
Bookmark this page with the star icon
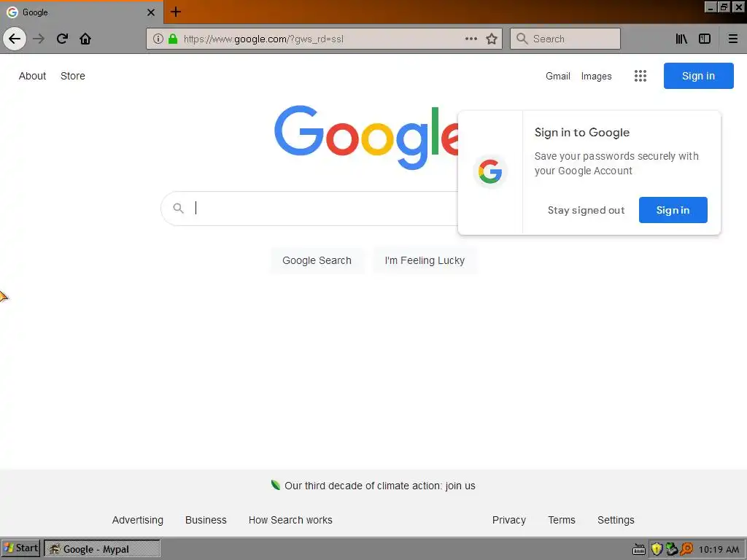[492, 39]
